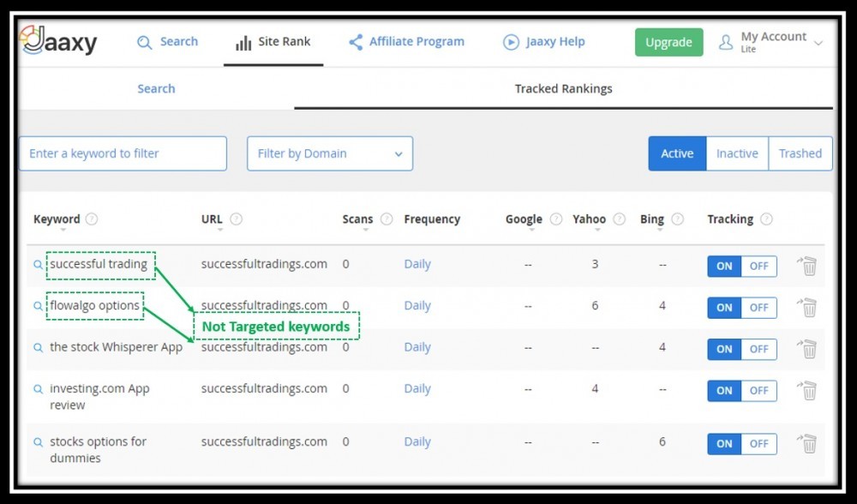Viewport: 857px width, 504px height.
Task: Click help icon next to Keyword header
Action: pos(92,219)
